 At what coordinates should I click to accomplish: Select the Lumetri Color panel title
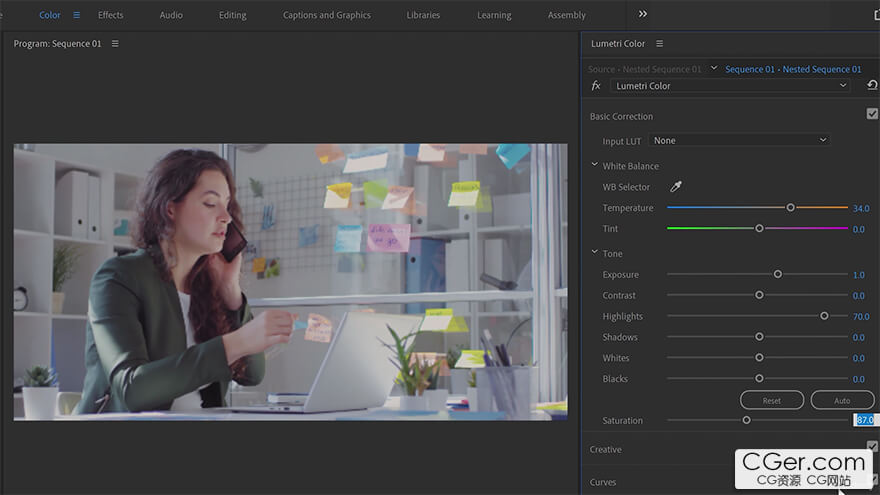click(618, 44)
